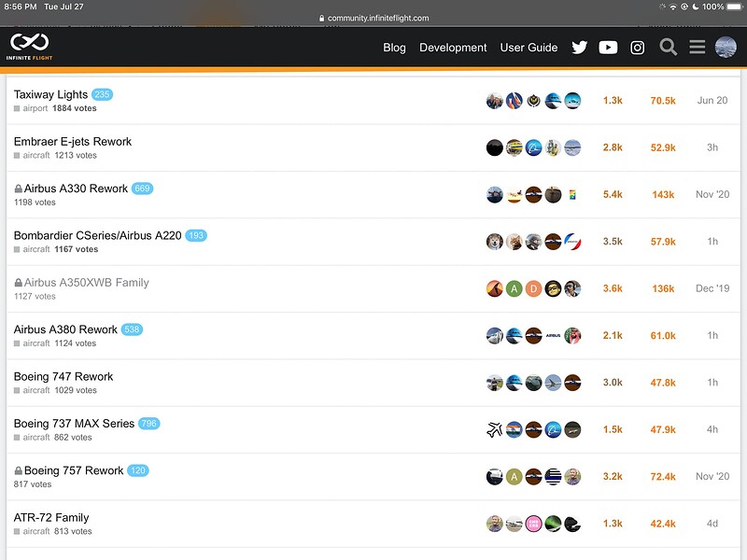The height and width of the screenshot is (560, 747).
Task: Open the User Guide link
Action: tap(529, 48)
